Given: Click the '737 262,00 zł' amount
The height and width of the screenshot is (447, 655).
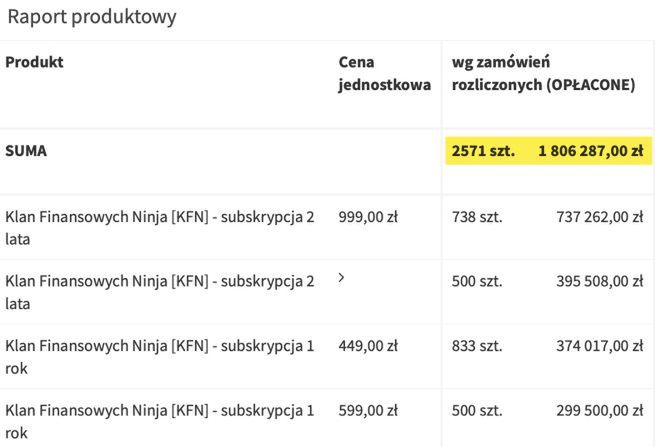Looking at the screenshot, I should click(600, 217).
